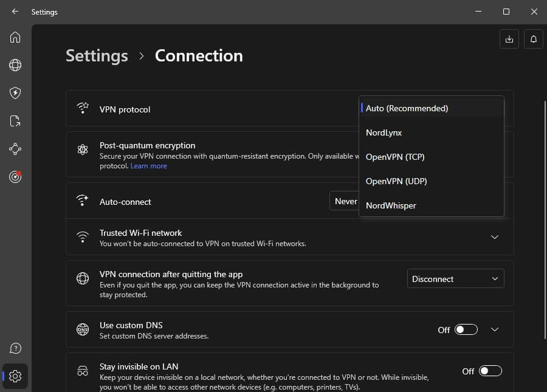
Task: Click the Settings breadcrumb link
Action: point(97,56)
